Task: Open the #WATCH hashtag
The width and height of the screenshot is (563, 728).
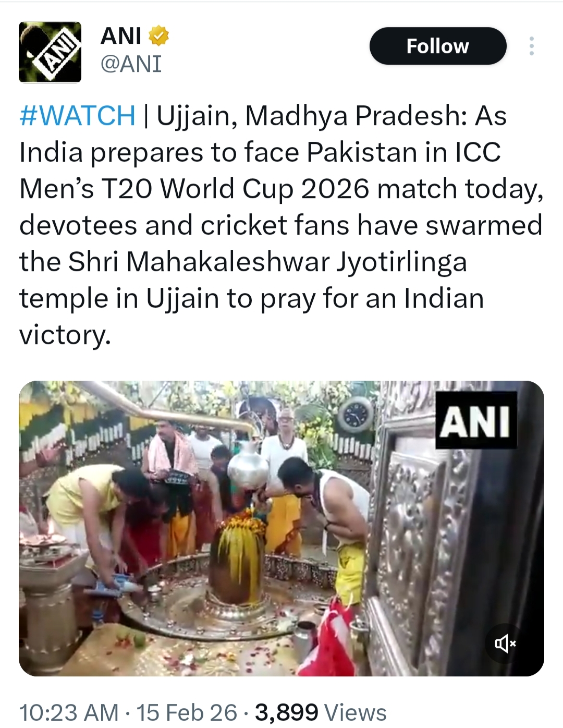Action: [x=77, y=116]
